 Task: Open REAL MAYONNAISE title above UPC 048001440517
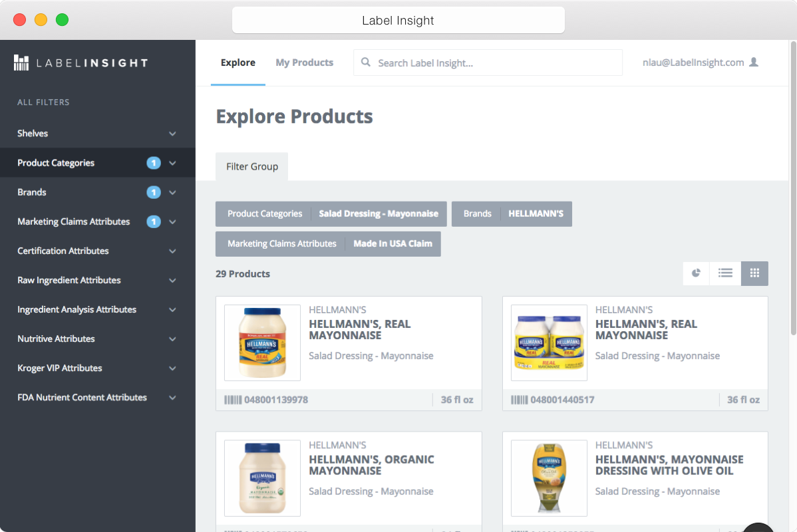(646, 330)
